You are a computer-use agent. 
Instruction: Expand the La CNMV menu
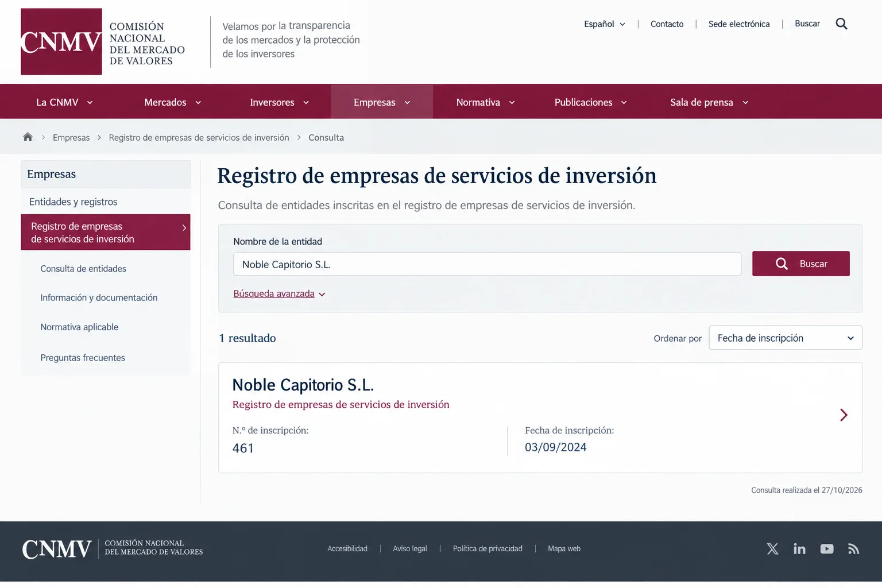click(64, 102)
